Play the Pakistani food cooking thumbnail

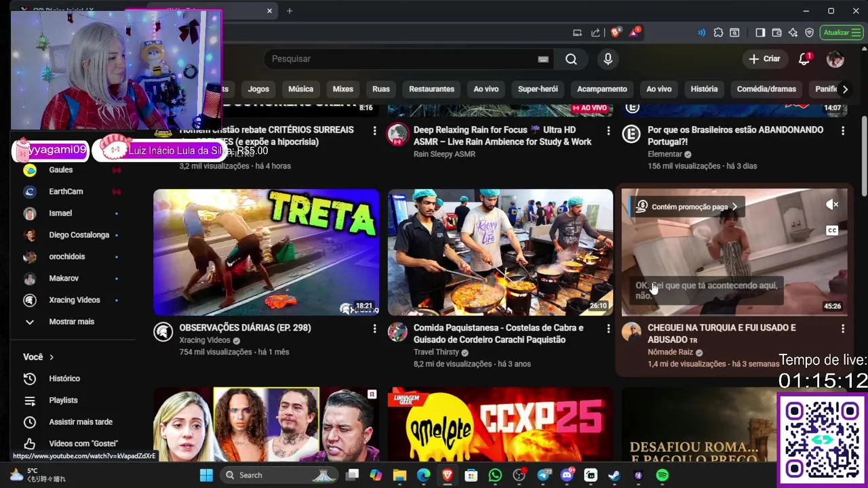pos(500,252)
